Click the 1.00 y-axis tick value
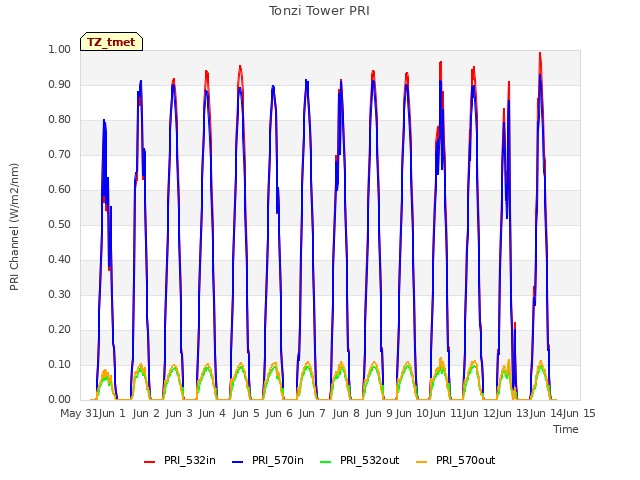Viewport: 640px width, 480px height. click(x=60, y=49)
